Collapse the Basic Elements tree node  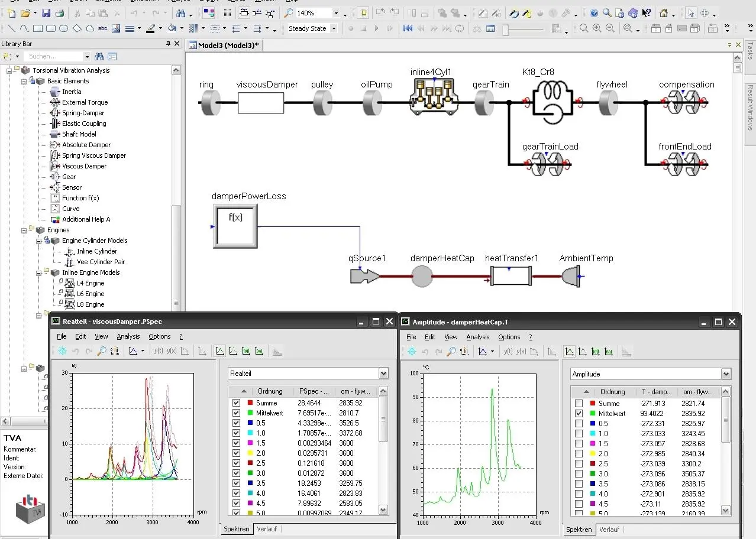click(24, 81)
